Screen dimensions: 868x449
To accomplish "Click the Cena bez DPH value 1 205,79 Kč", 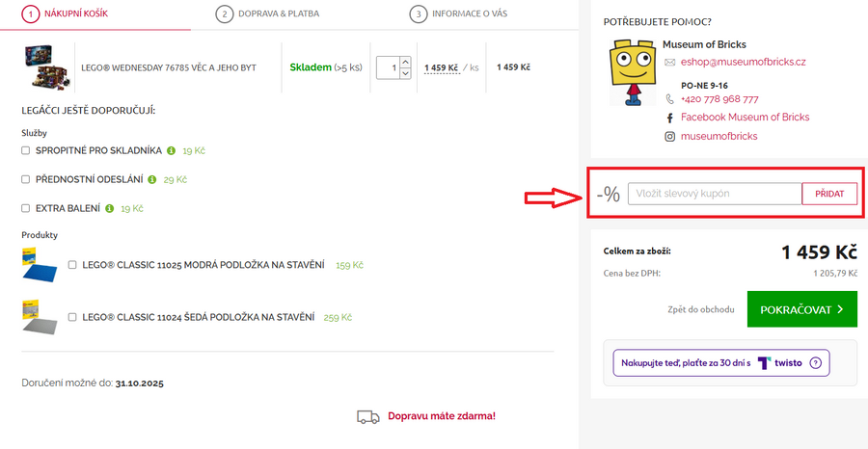I will click(835, 274).
